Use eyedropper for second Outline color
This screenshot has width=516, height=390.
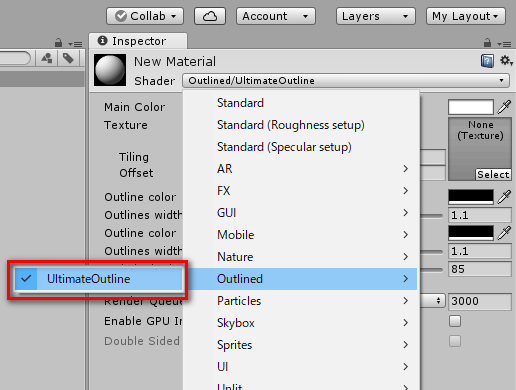tap(504, 233)
